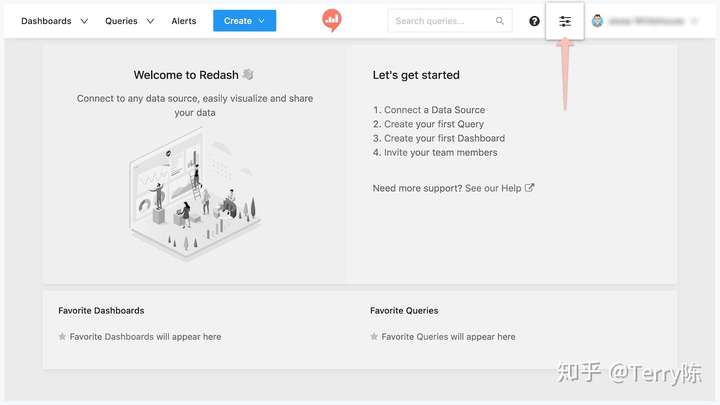Click the star icon beside Favorite Dashboards text
The width and height of the screenshot is (720, 405).
pyautogui.click(x=62, y=337)
